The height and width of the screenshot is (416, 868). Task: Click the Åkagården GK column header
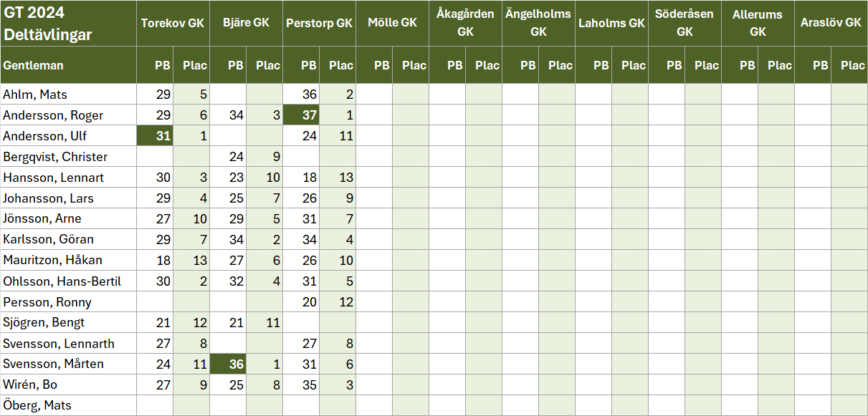pos(465,23)
